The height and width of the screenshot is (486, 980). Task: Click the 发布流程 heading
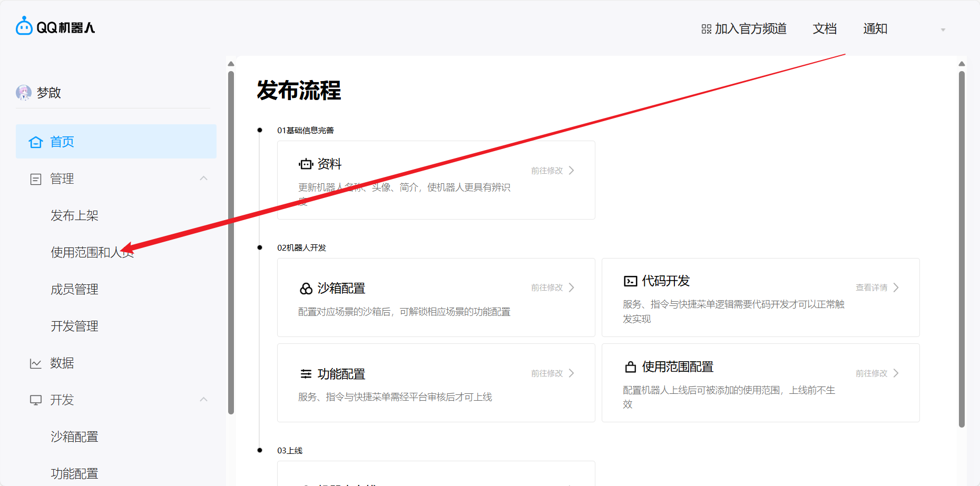[299, 91]
